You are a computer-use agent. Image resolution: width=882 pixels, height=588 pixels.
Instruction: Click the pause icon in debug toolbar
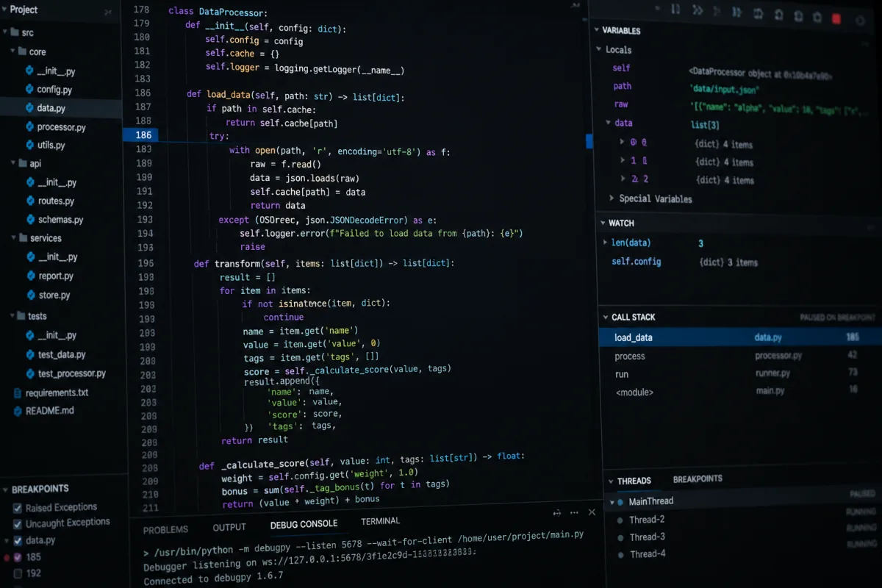tap(675, 9)
